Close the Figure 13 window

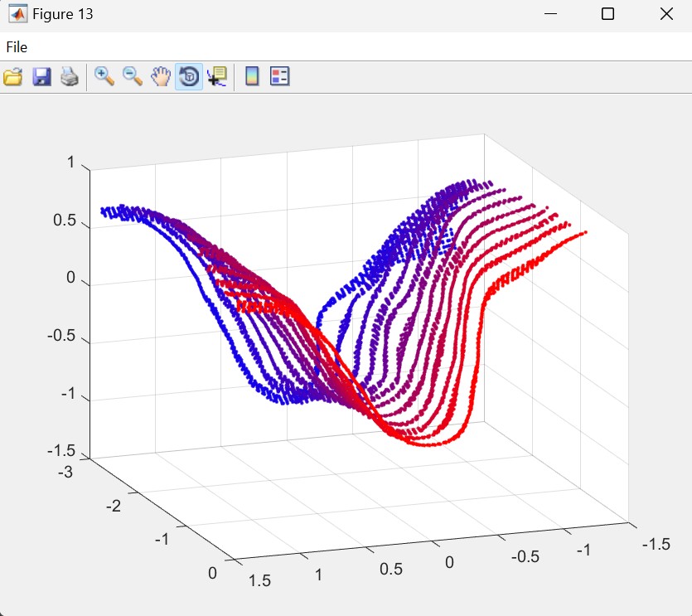pos(666,14)
